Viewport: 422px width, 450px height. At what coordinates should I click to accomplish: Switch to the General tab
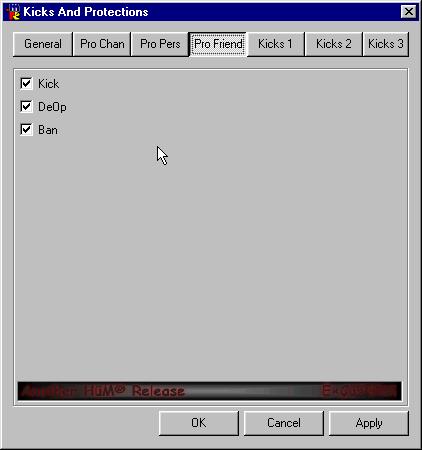point(43,44)
